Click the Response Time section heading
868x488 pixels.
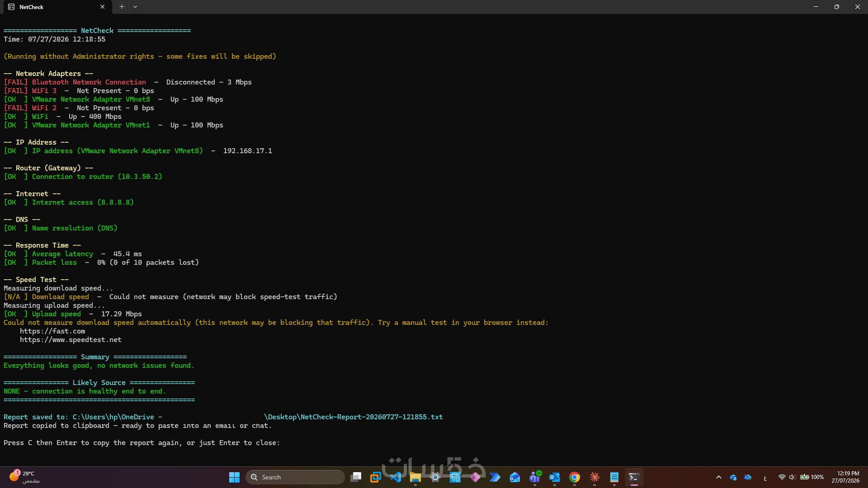[42, 245]
